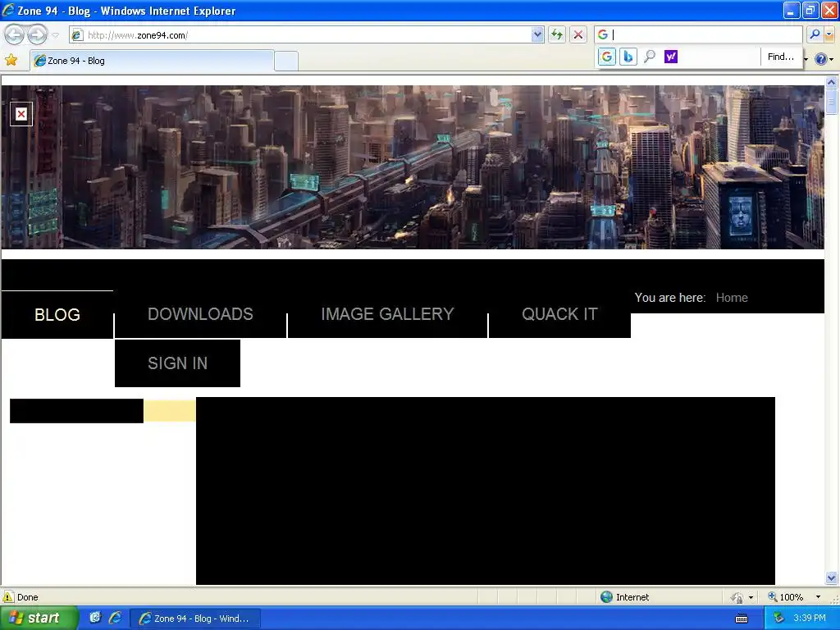Click the blue Help question mark icon
The width and height of the screenshot is (840, 630).
(820, 59)
